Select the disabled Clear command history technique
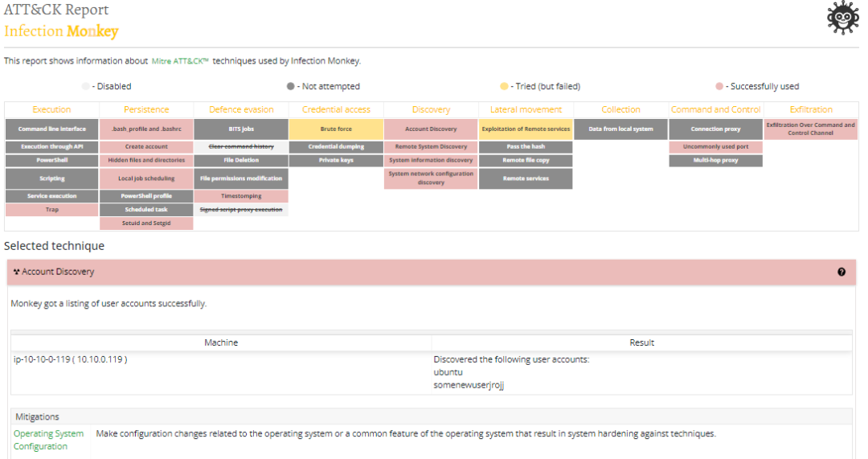The height and width of the screenshot is (459, 868). [241, 147]
